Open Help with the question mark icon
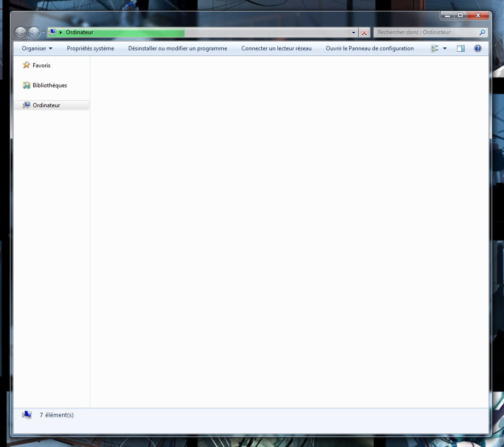Viewport: 504px width, 447px height. coord(478,48)
